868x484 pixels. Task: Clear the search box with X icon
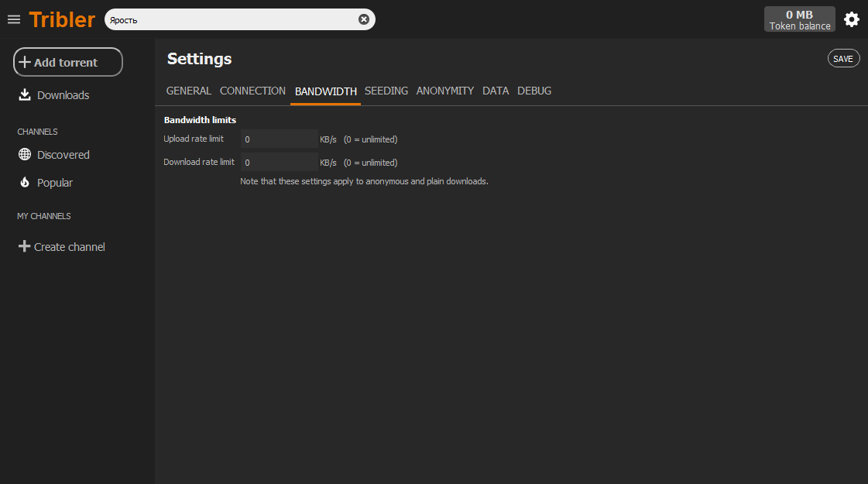tap(364, 19)
